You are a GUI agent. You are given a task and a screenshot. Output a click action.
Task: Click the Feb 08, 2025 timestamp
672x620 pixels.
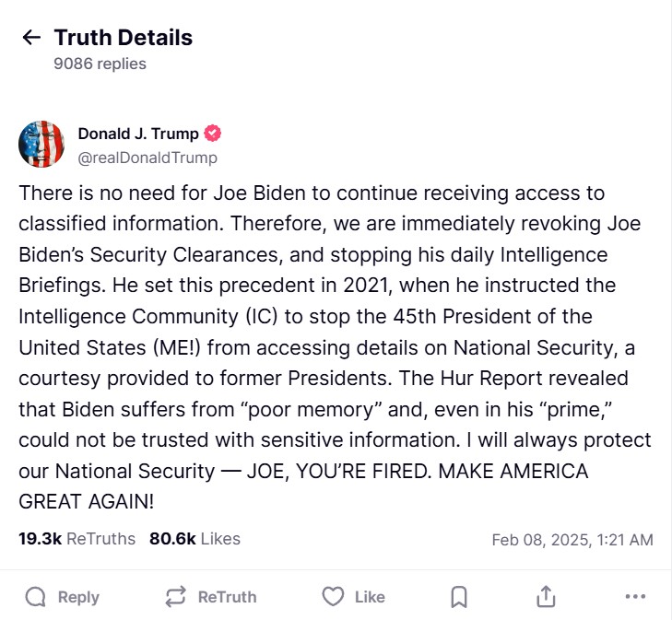tap(572, 540)
